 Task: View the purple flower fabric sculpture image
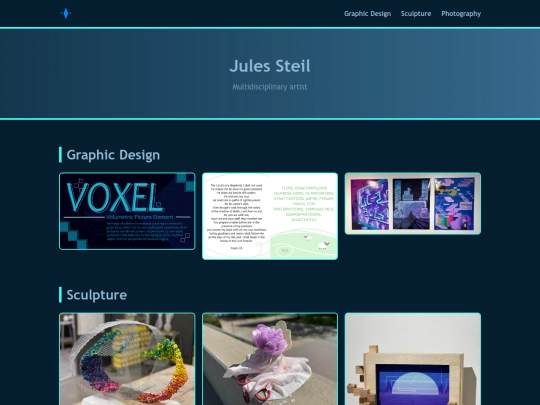[x=270, y=359]
